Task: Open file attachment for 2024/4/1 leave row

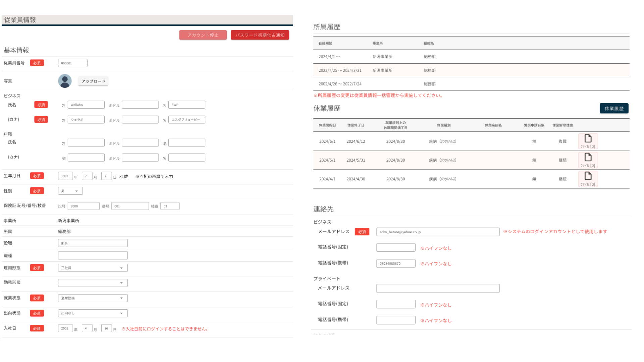Action: pos(588,179)
